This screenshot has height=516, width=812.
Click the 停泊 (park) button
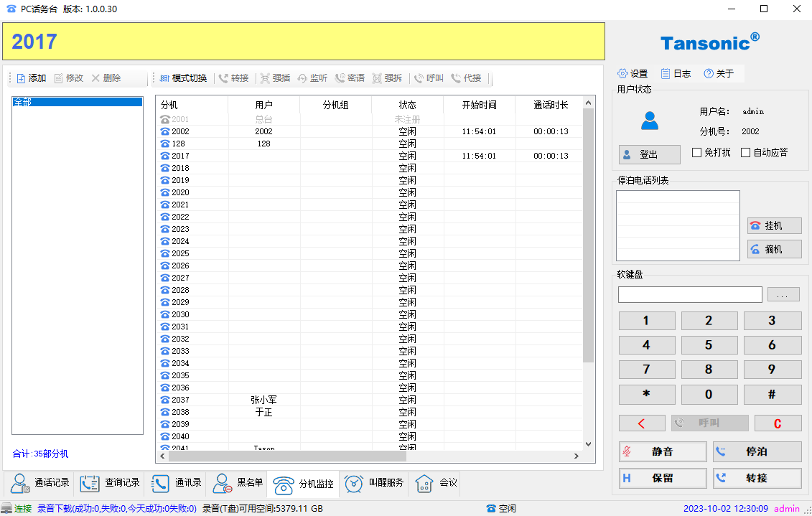(757, 451)
